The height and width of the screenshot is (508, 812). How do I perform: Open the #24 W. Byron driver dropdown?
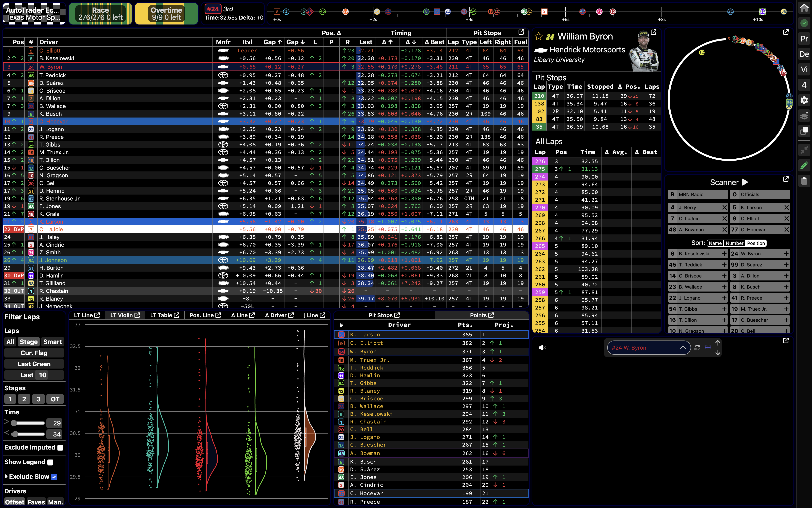[648, 348]
